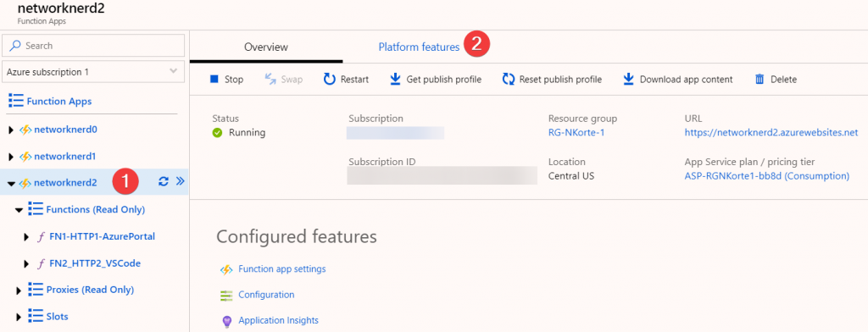Image resolution: width=868 pixels, height=332 pixels.
Task: Click the Running status text
Action: 247,133
